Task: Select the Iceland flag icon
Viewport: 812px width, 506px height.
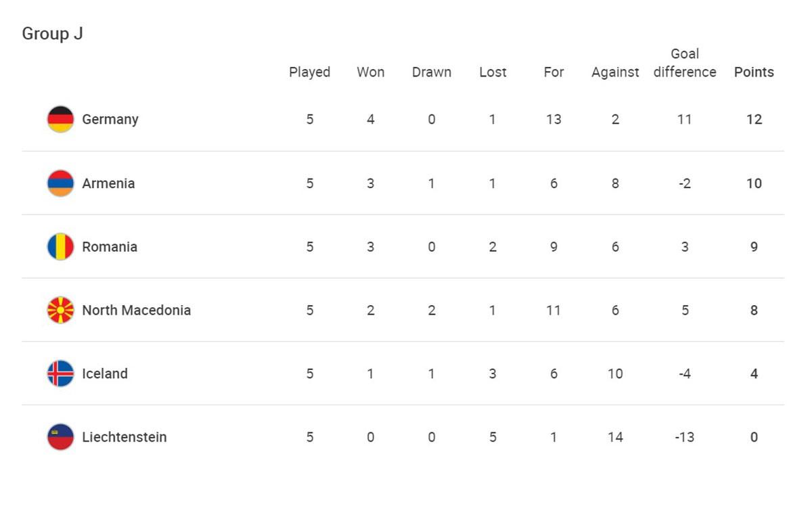Action: (x=60, y=373)
